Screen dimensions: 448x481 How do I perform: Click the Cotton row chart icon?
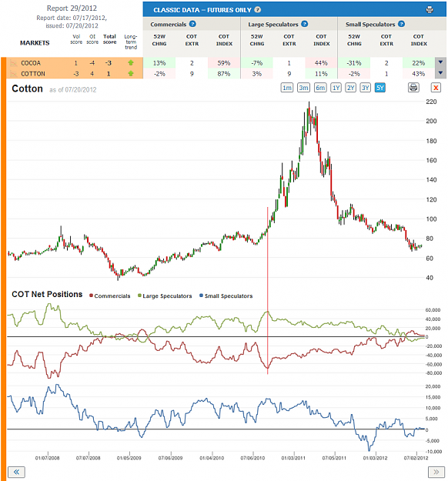pos(14,74)
